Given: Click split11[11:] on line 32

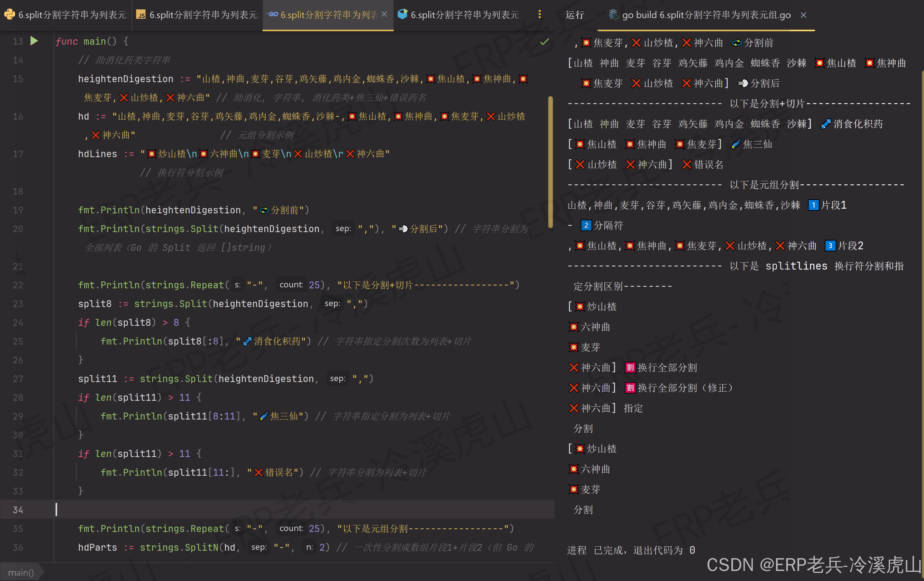Looking at the screenshot, I should pyautogui.click(x=201, y=472).
